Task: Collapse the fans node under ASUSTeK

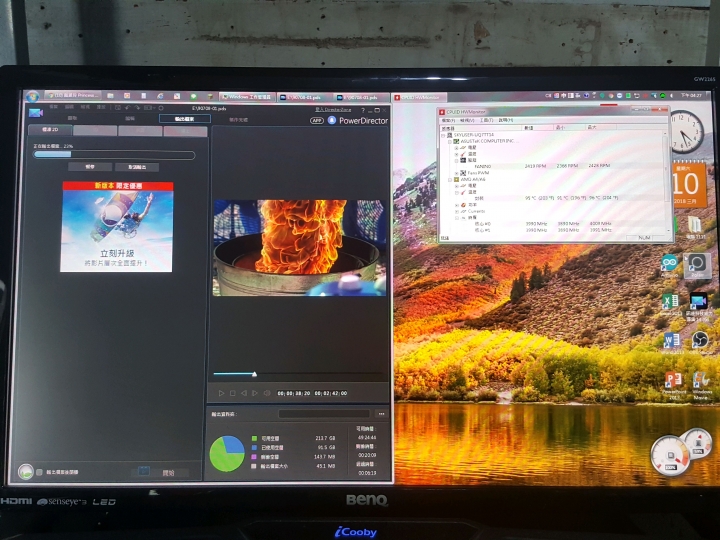Action: point(456,160)
